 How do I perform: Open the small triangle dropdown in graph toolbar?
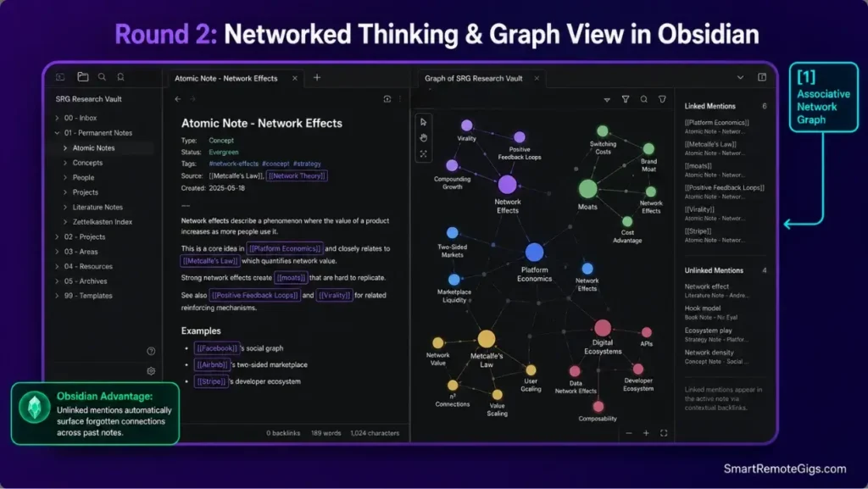607,100
